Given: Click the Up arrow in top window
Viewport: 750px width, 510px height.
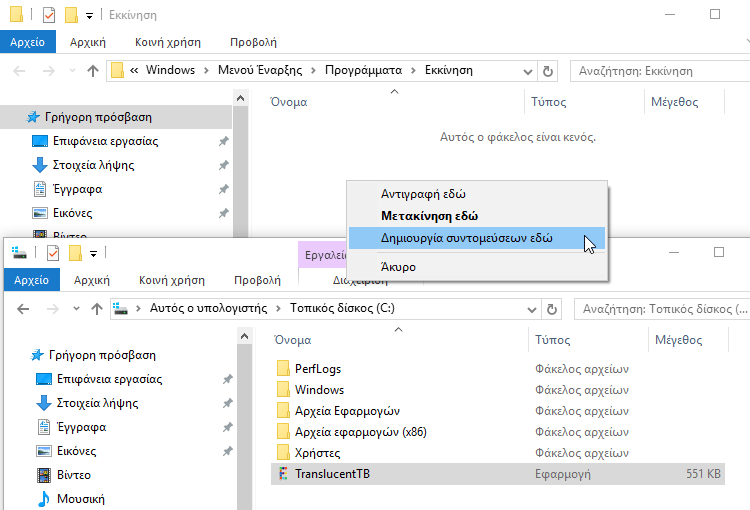Looking at the screenshot, I should [x=93, y=71].
